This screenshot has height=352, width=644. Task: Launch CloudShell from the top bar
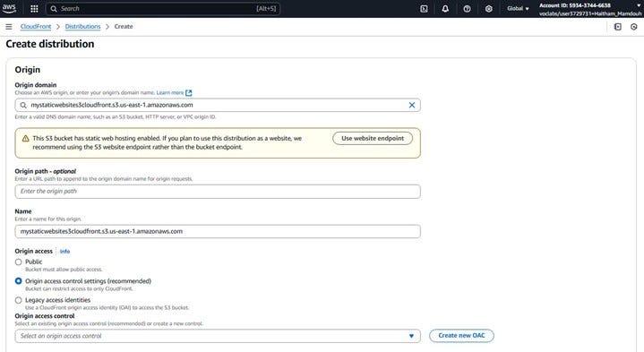tap(424, 9)
